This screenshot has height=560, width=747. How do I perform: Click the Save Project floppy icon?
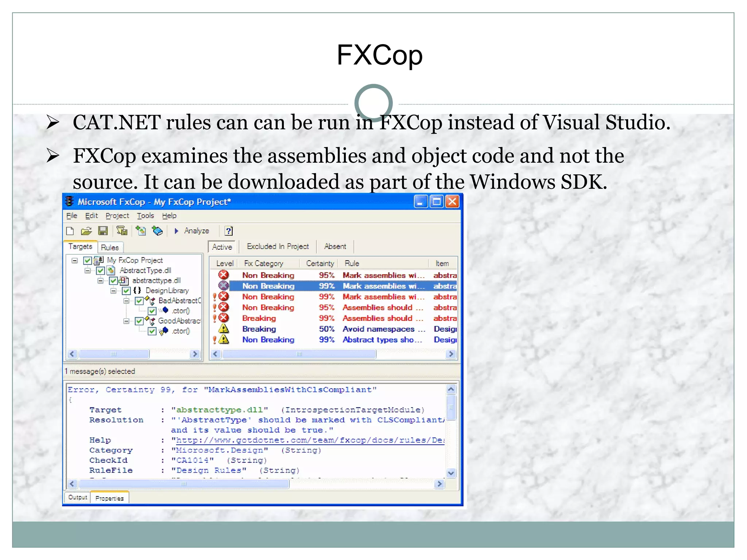(x=103, y=231)
